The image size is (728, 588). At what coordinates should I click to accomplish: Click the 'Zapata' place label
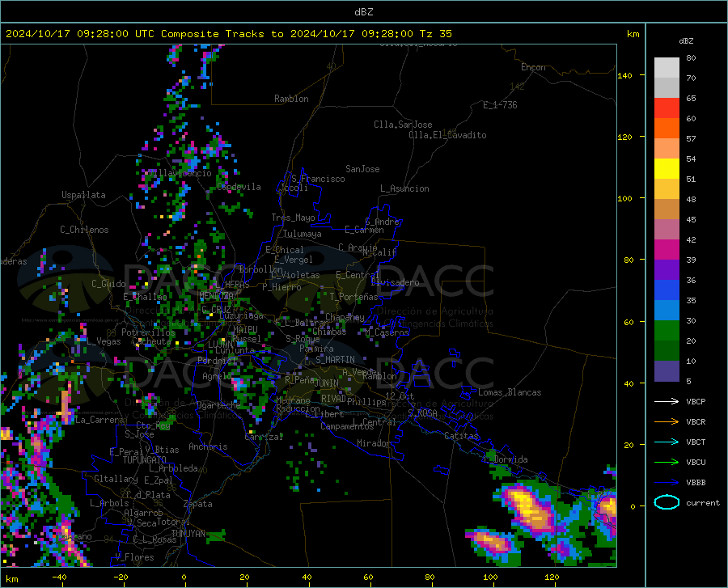(x=198, y=504)
